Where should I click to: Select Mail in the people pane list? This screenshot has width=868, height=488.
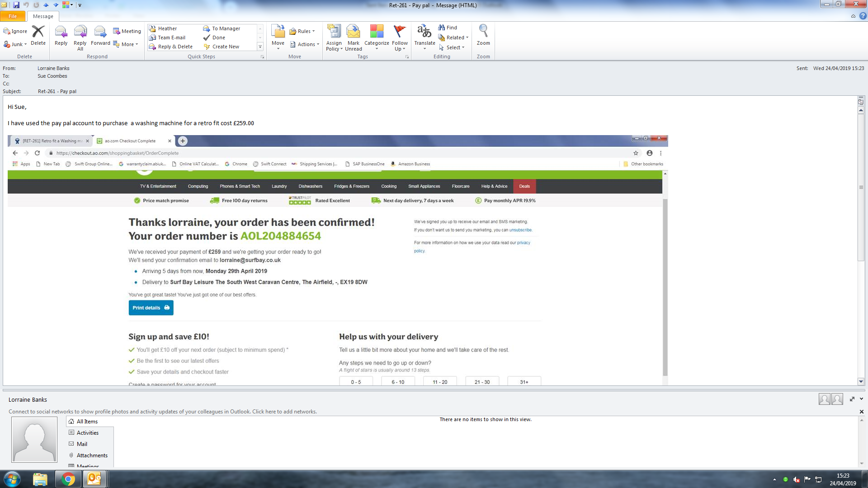point(82,444)
